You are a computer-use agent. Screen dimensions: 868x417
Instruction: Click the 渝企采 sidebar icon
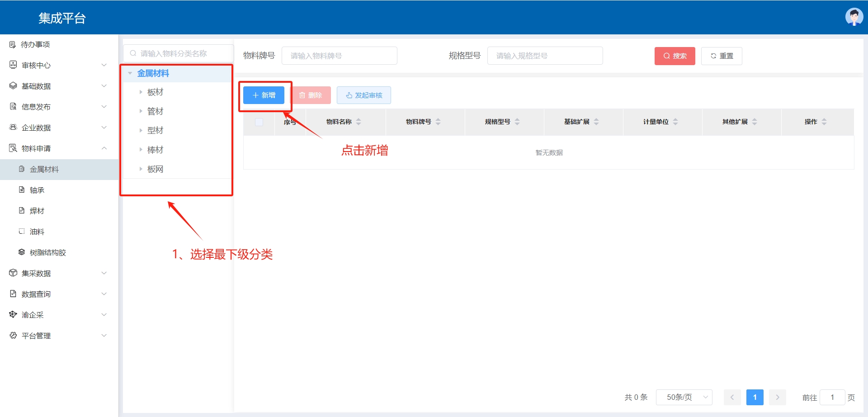13,315
